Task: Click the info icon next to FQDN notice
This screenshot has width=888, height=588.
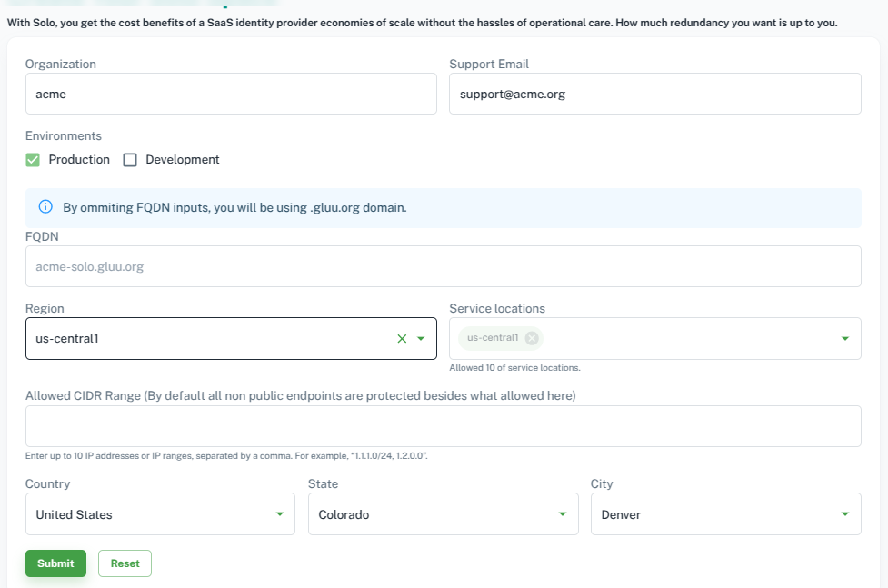Action: point(44,207)
